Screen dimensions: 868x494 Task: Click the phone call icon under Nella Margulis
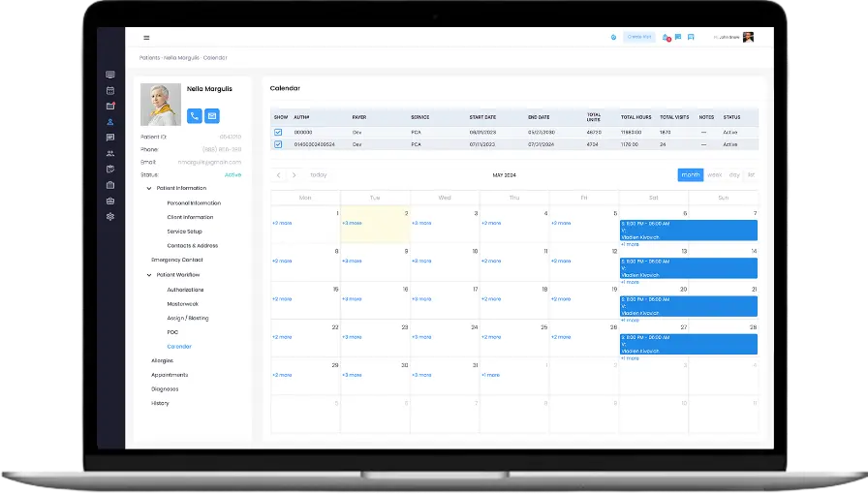coord(195,115)
